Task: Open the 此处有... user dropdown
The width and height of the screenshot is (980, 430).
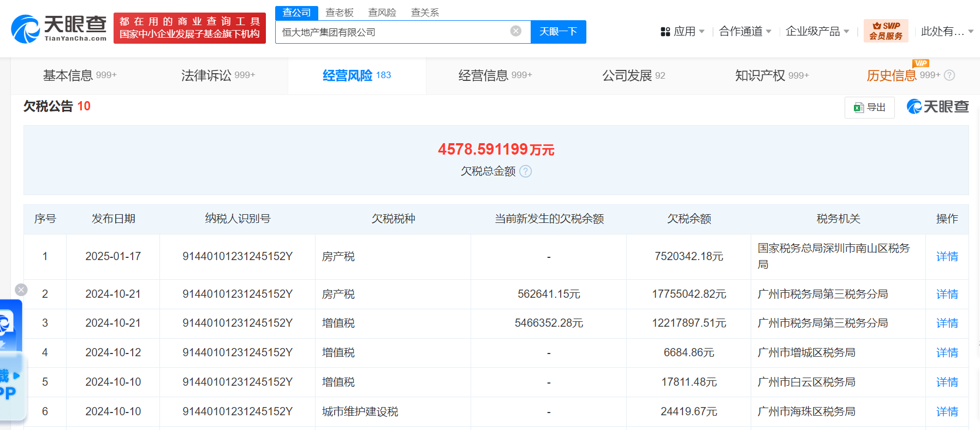Action: point(947,32)
